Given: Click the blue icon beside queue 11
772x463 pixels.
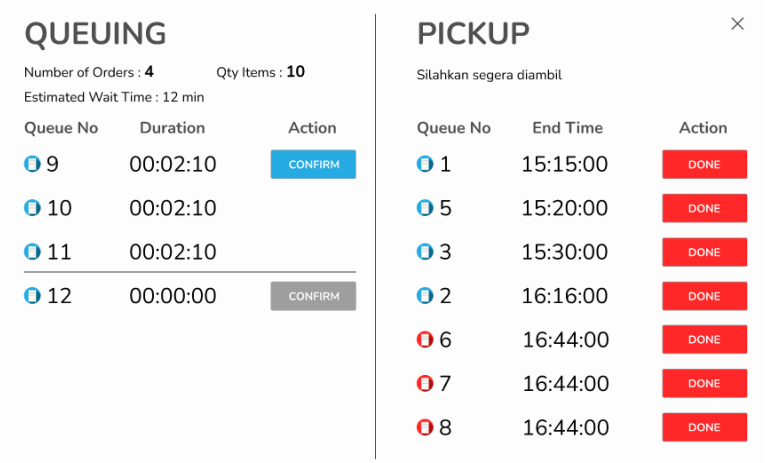Looking at the screenshot, I should click(32, 251).
